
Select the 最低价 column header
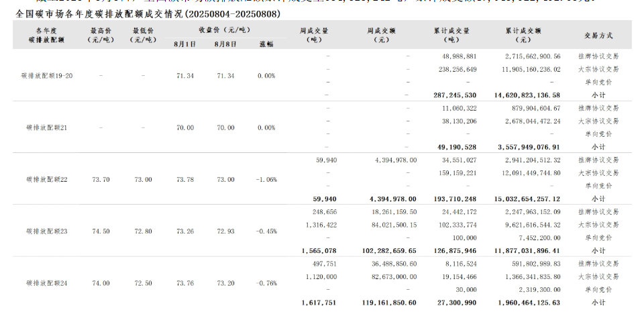(x=143, y=35)
